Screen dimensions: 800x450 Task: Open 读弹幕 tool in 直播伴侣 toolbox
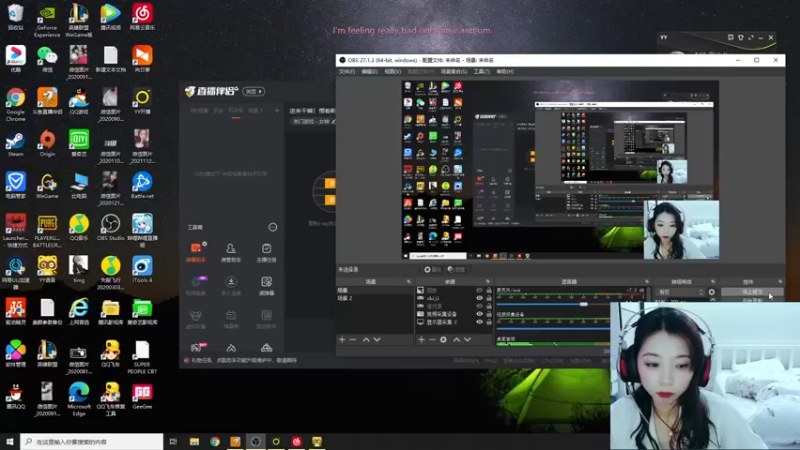[266, 286]
